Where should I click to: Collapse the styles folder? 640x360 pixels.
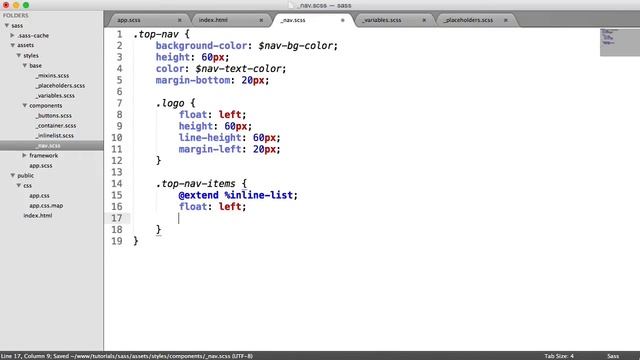tap(19, 55)
